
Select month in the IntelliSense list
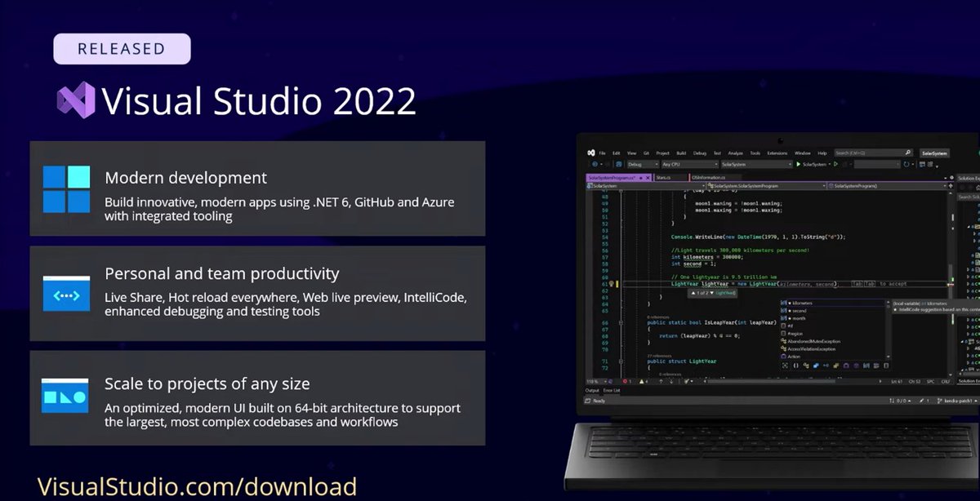(x=835, y=318)
